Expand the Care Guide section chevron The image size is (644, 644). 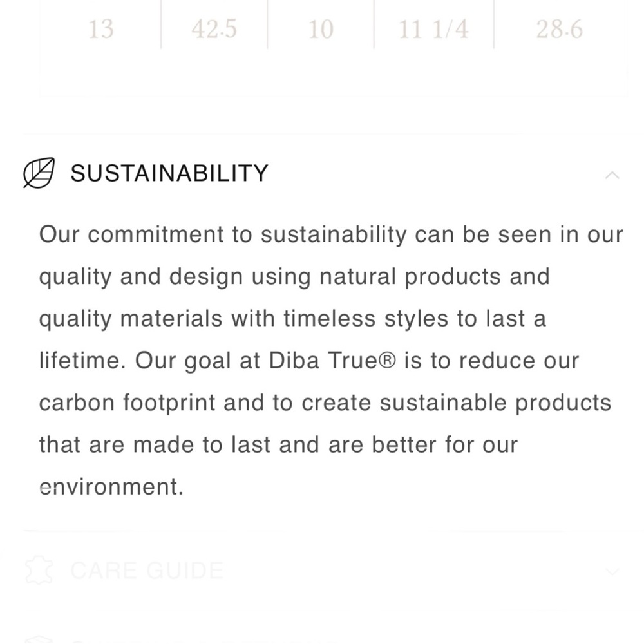(612, 572)
